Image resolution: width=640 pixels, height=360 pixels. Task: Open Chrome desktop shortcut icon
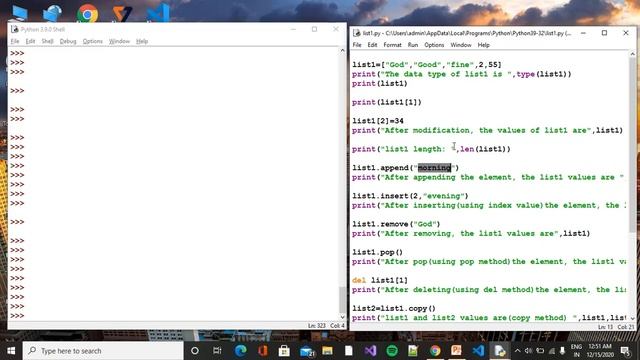coord(87,13)
